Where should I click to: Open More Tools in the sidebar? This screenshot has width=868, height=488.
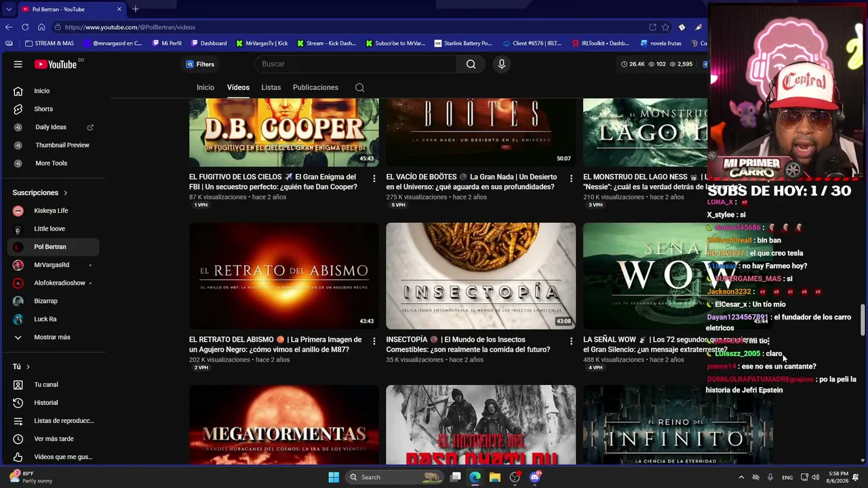pyautogui.click(x=52, y=163)
